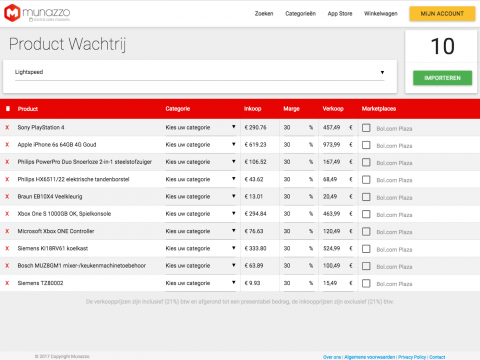This screenshot has height=360, width=480.
Task: Choose category for Siemens TZ80002
Action: (201, 283)
